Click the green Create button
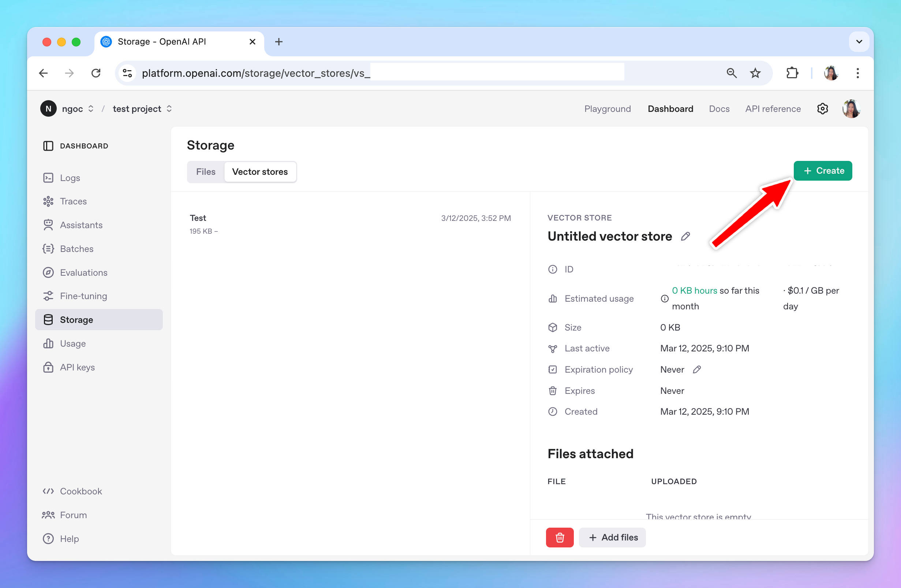 click(822, 171)
